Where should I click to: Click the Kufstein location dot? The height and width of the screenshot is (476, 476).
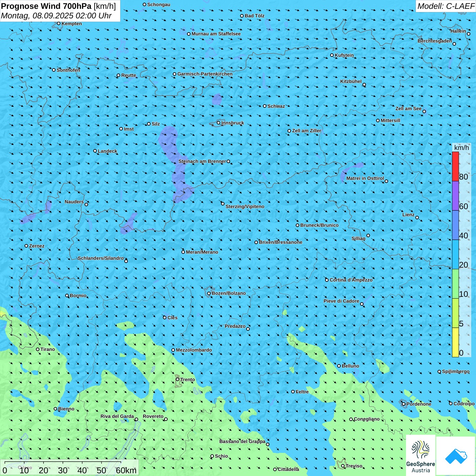click(332, 55)
